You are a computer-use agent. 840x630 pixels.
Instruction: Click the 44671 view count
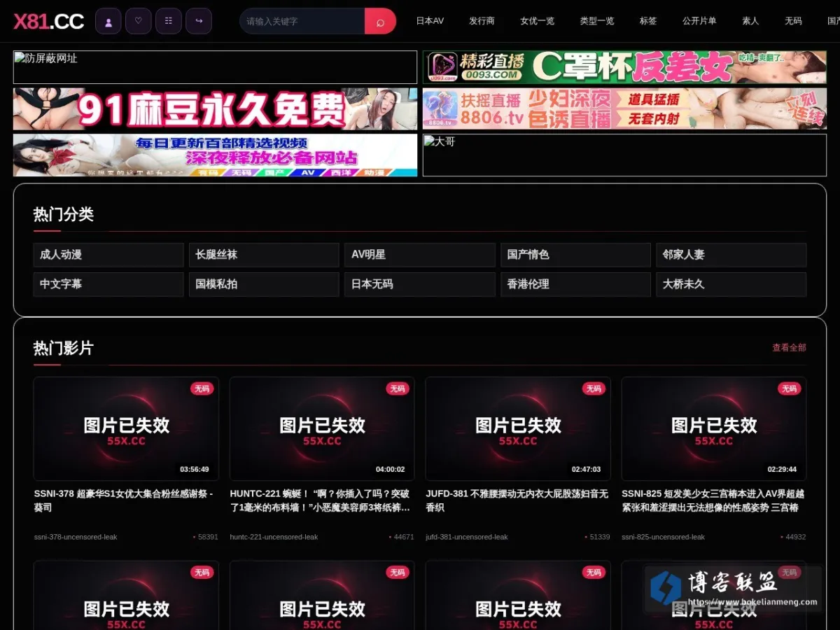[402, 537]
